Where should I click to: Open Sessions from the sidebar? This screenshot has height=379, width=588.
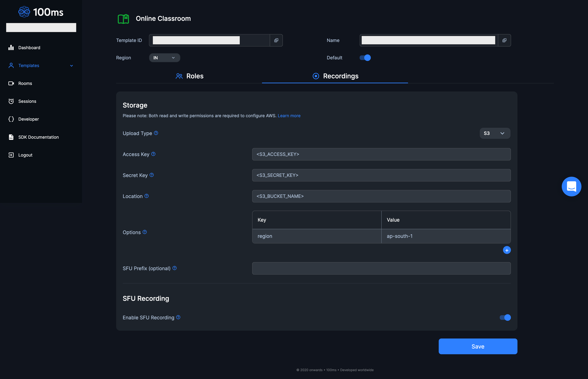click(x=27, y=101)
